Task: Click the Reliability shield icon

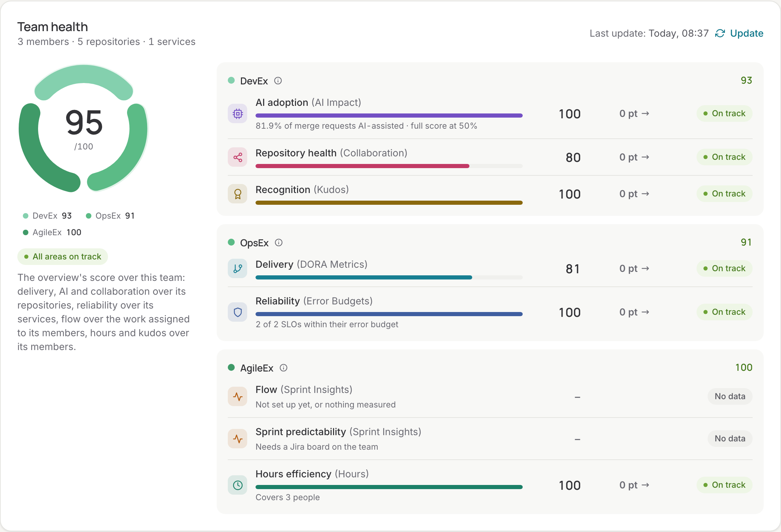Action: point(237,312)
